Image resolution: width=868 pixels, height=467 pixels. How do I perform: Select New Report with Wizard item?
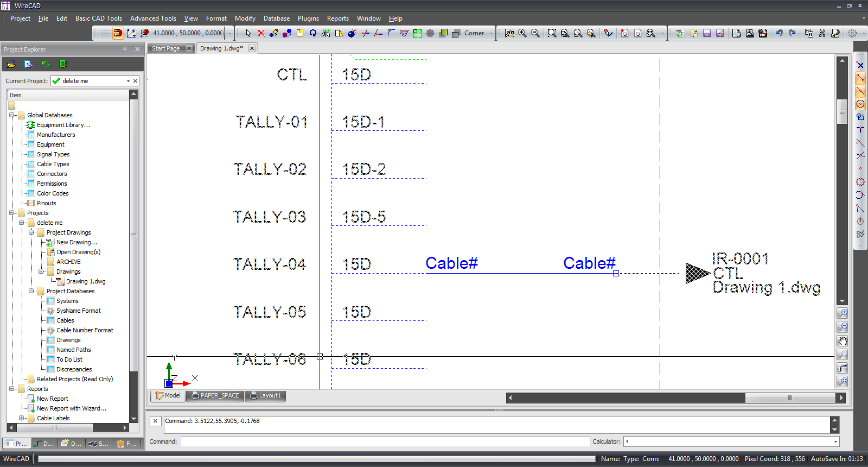point(72,408)
